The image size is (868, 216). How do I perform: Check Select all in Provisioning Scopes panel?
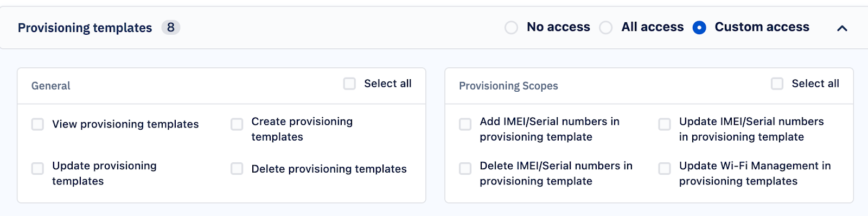(777, 84)
